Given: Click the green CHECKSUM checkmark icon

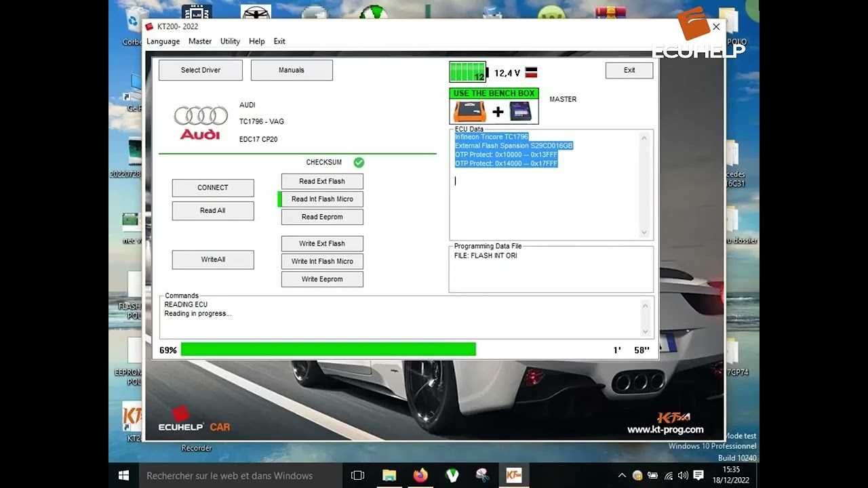Looking at the screenshot, I should point(359,163).
